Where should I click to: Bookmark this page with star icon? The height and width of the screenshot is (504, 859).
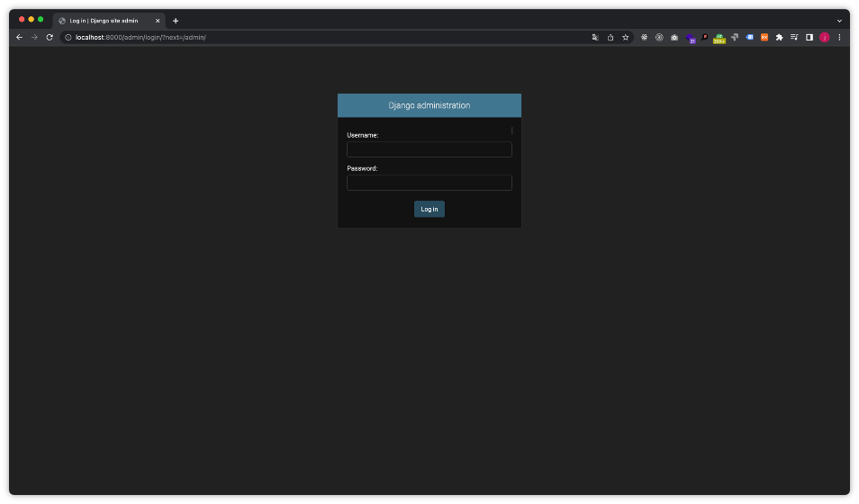click(x=626, y=37)
